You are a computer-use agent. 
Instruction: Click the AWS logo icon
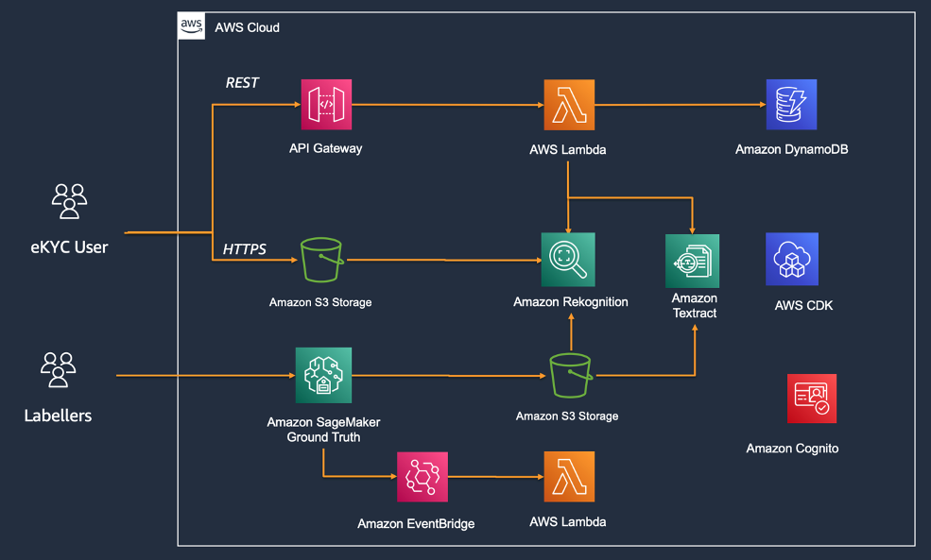pos(191,26)
